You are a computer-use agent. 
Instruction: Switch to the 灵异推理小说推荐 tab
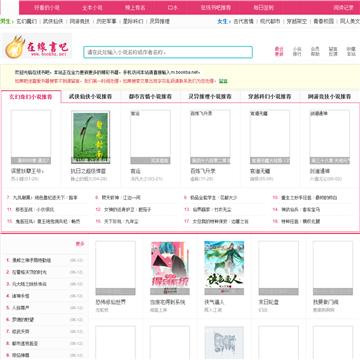pos(210,97)
